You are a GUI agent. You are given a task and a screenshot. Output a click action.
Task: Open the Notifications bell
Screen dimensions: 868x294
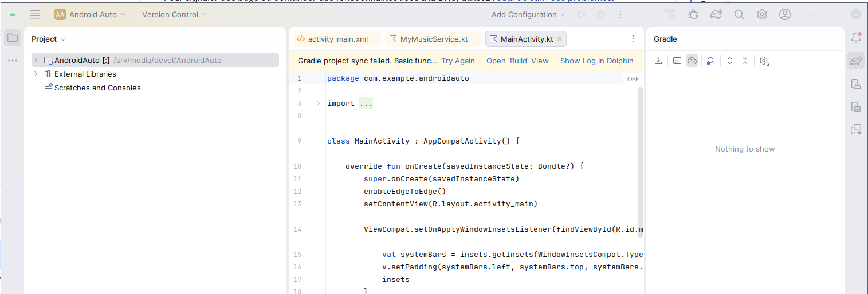pyautogui.click(x=855, y=38)
